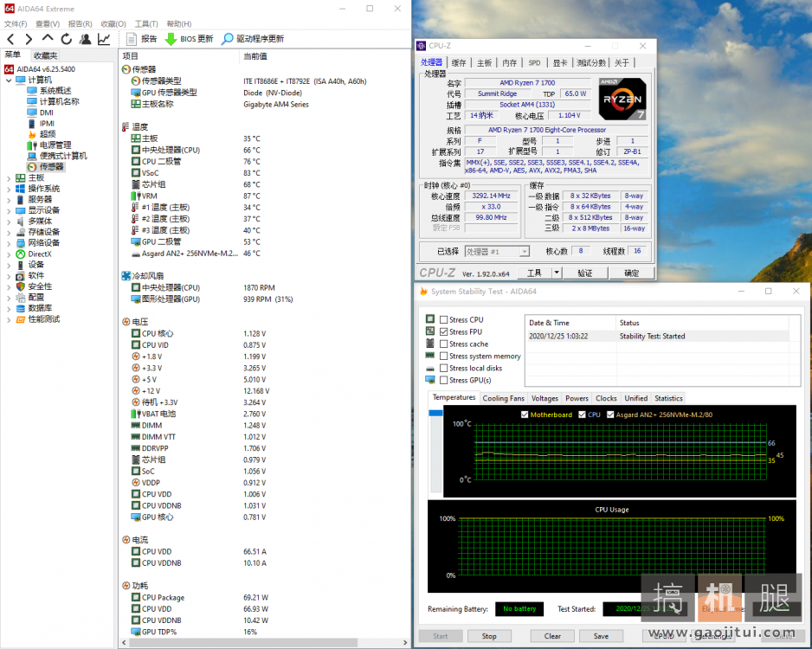Click the CPU-Z 验证 button

point(585,273)
